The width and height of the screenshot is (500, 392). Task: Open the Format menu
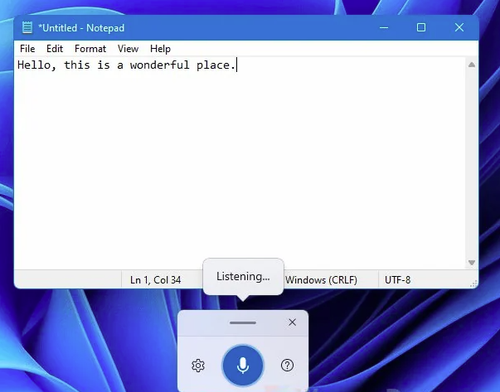point(90,49)
